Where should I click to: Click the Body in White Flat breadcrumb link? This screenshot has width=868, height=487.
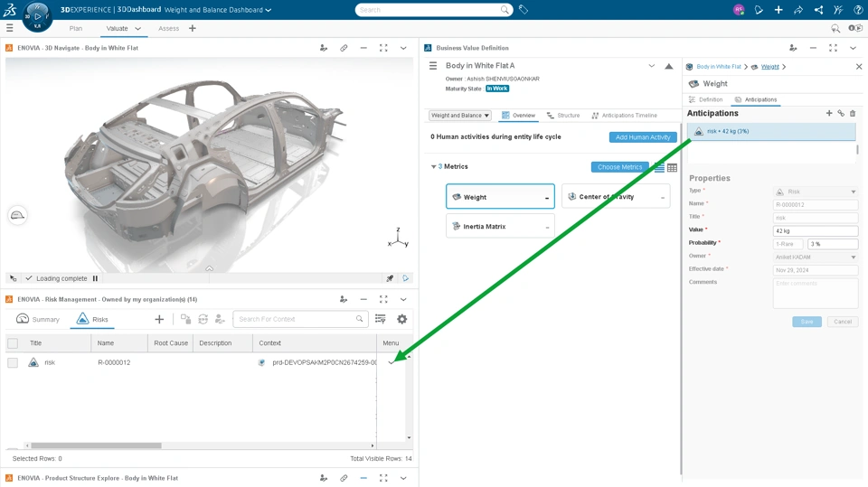click(719, 67)
